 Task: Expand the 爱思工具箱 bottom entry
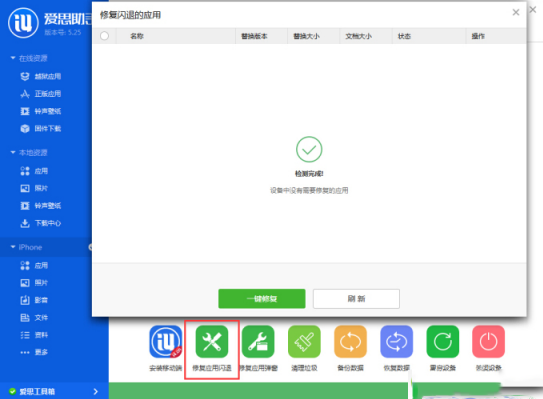pos(96,391)
